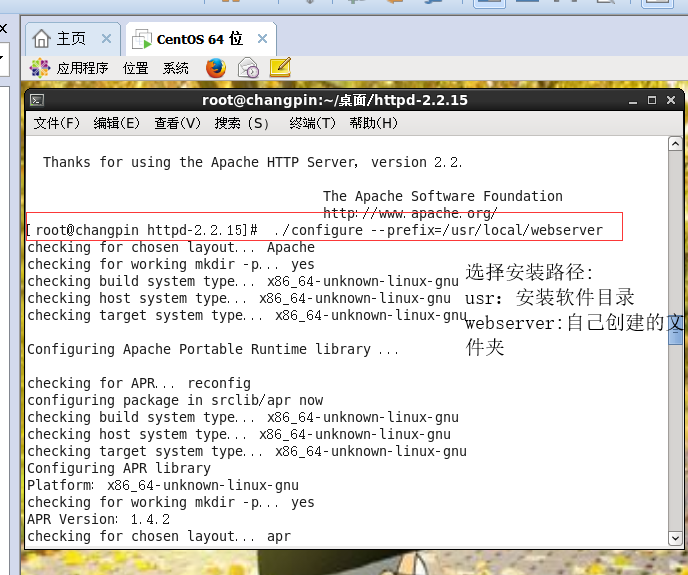The image size is (688, 575).
Task: Open the Firefox browser launcher
Action: 215,68
